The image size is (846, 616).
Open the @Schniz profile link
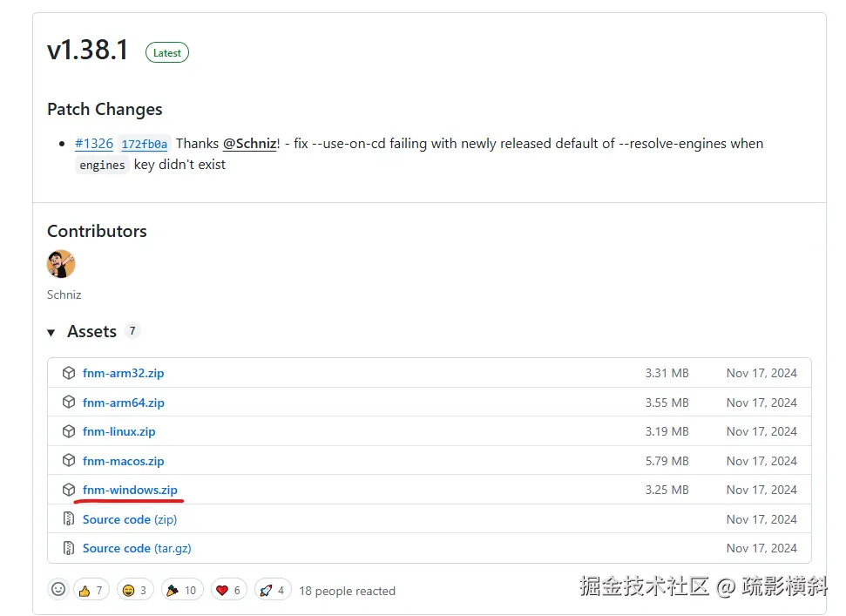click(x=250, y=143)
